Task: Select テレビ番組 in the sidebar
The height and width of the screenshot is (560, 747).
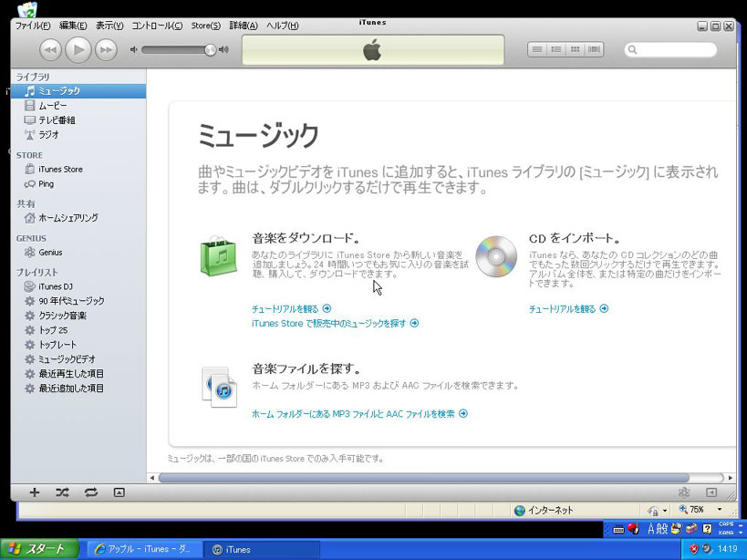Action: 78,120
